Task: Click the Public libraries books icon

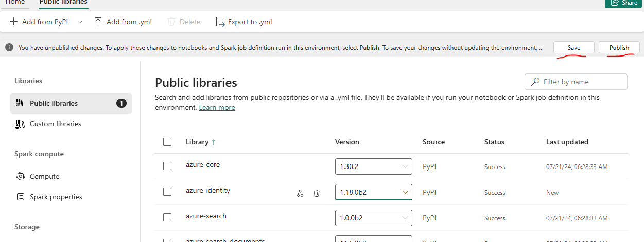Action: (21, 103)
